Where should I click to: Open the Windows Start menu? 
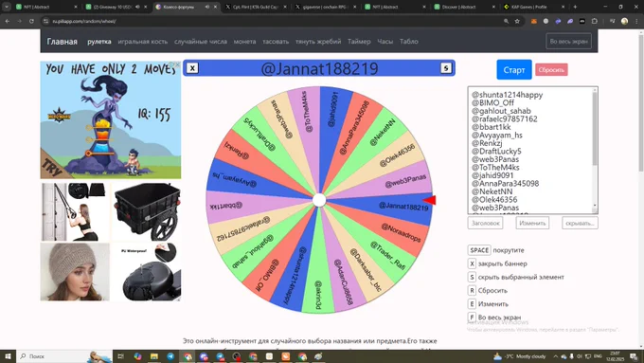tap(8, 356)
